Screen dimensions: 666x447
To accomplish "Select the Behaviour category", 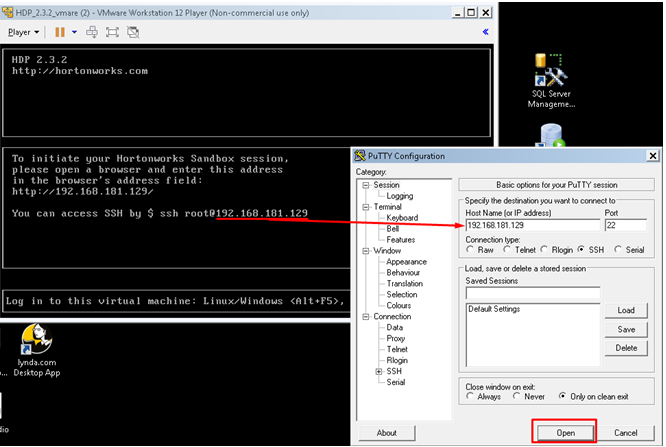I will click(403, 272).
